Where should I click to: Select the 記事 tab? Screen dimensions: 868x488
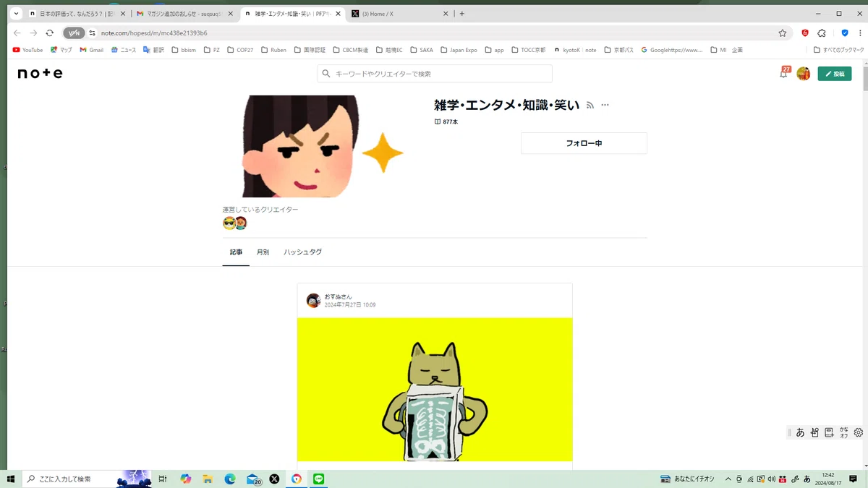[236, 252]
